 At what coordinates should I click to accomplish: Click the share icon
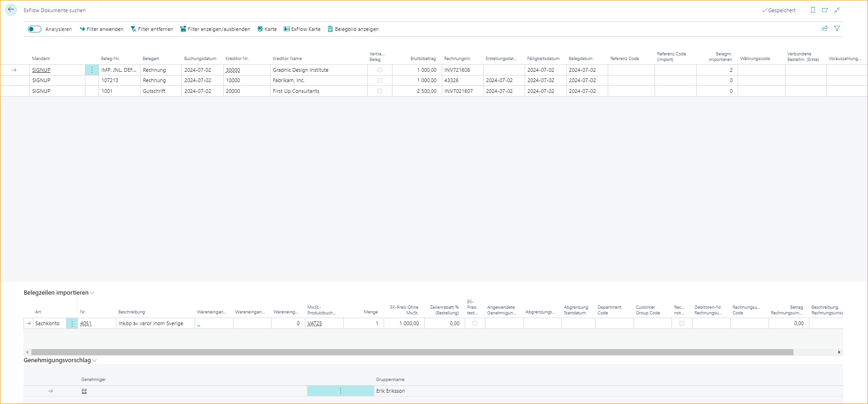825,29
